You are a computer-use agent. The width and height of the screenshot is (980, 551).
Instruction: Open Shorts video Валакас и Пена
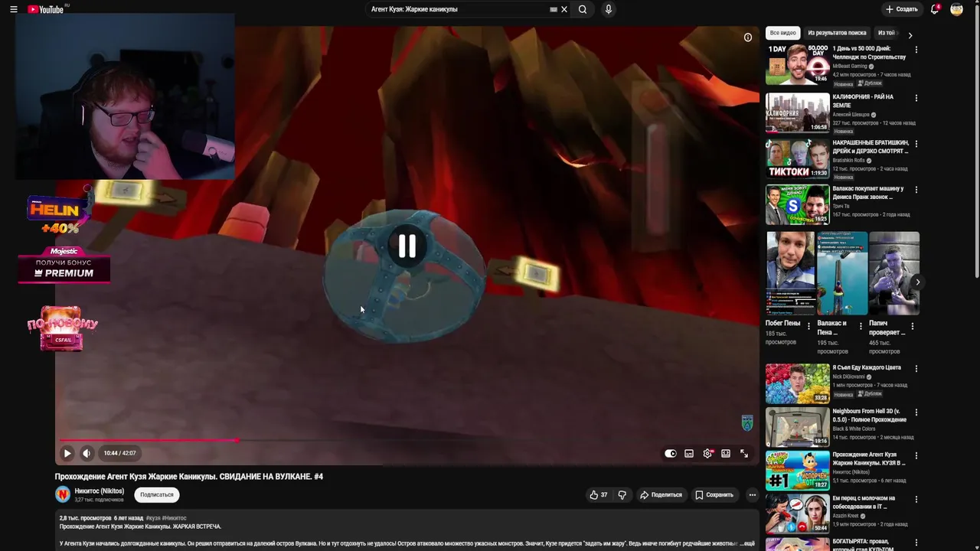click(x=842, y=273)
